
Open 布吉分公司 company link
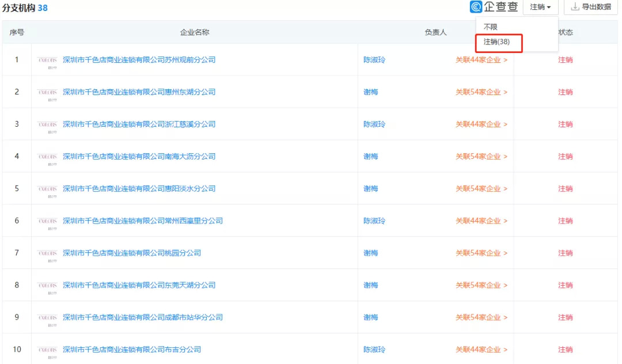click(132, 350)
